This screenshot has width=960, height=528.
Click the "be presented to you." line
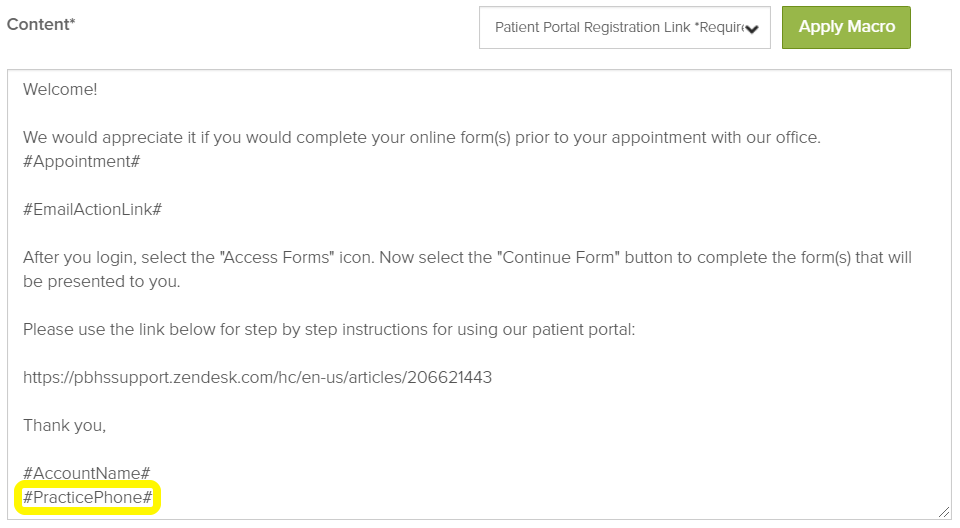click(x=101, y=281)
